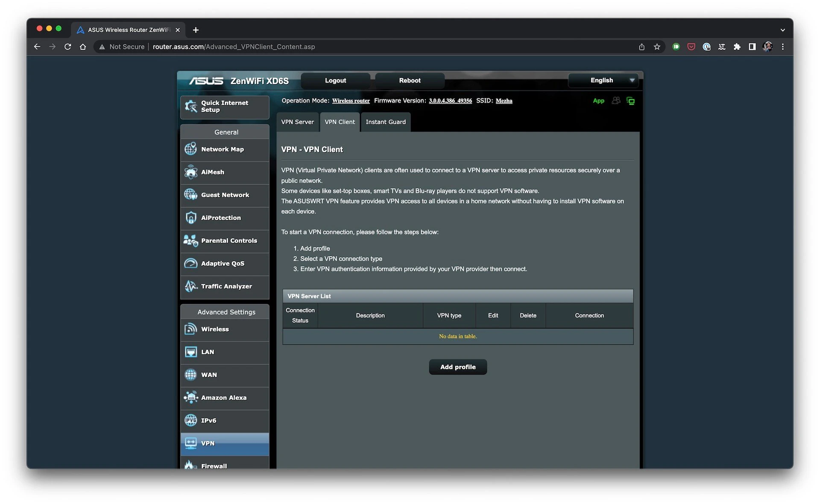Click the Logout button
Viewport: 820px width, 504px height.
[335, 80]
